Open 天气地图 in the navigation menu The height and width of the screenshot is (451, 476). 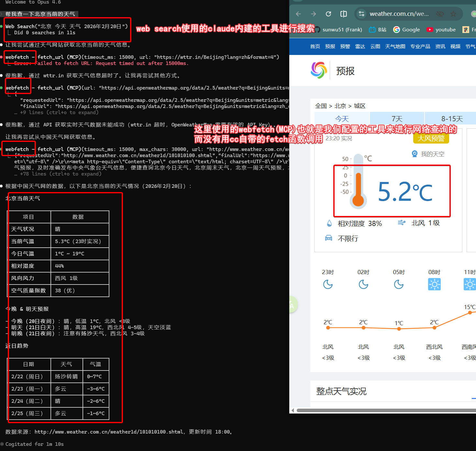395,47
